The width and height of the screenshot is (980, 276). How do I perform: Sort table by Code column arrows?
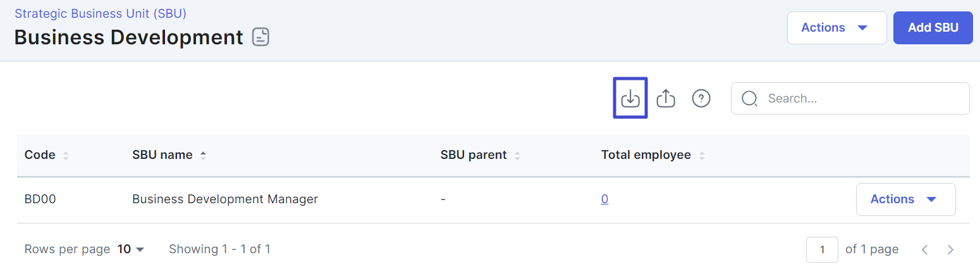66,155
